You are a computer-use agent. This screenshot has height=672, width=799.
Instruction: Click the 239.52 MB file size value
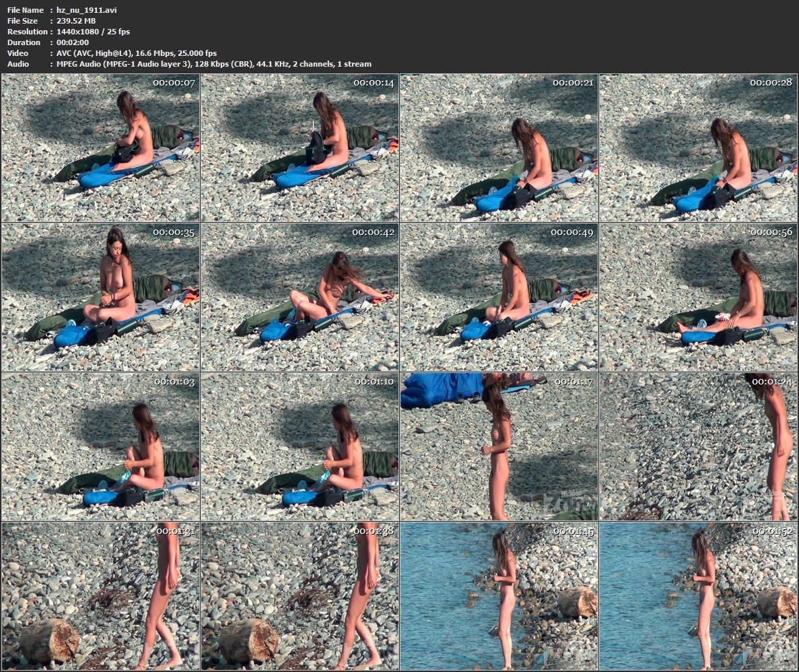pos(76,21)
